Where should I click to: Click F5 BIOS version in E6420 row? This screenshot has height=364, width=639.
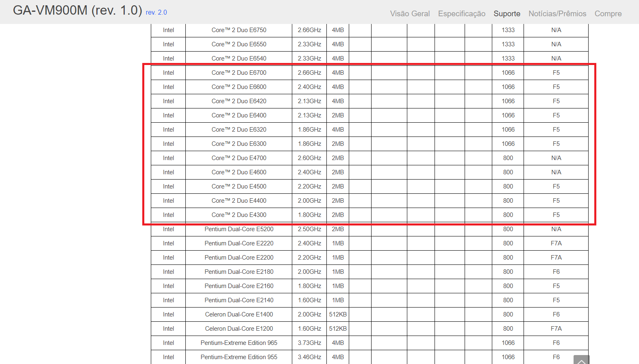click(556, 101)
